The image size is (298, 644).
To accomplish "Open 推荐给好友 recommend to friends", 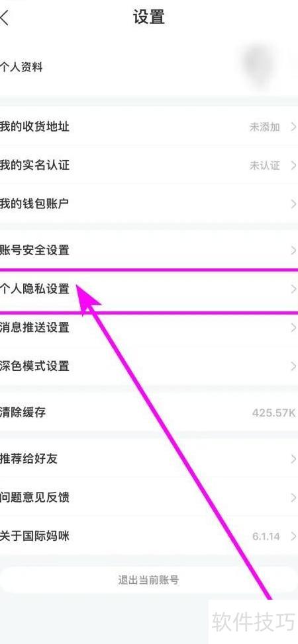I will point(149,459).
